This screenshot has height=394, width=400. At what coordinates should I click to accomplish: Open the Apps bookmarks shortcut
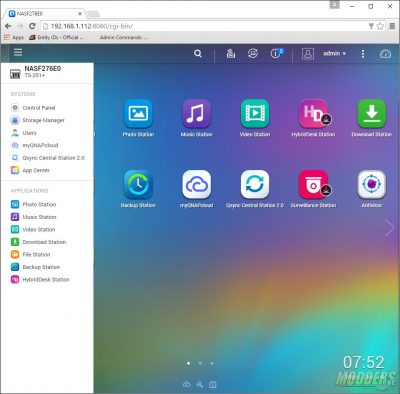(14, 37)
